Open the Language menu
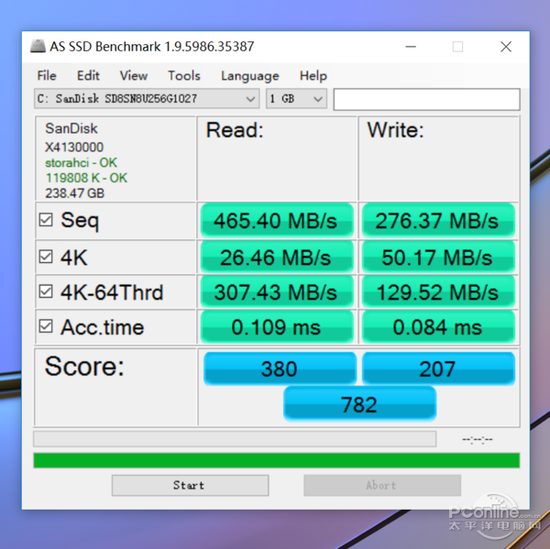Viewport: 550px width, 549px height. pos(250,76)
